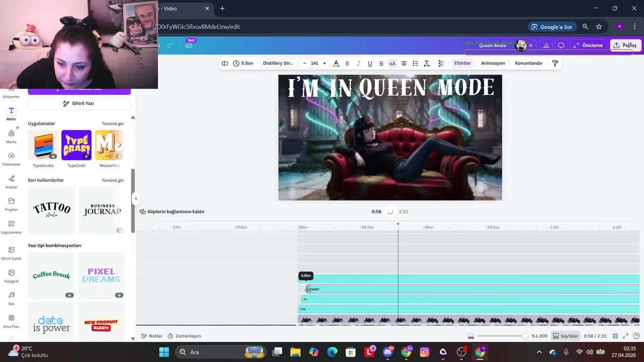Select the Queen text clip in timeline
The height and width of the screenshot is (362, 644).
click(472, 289)
